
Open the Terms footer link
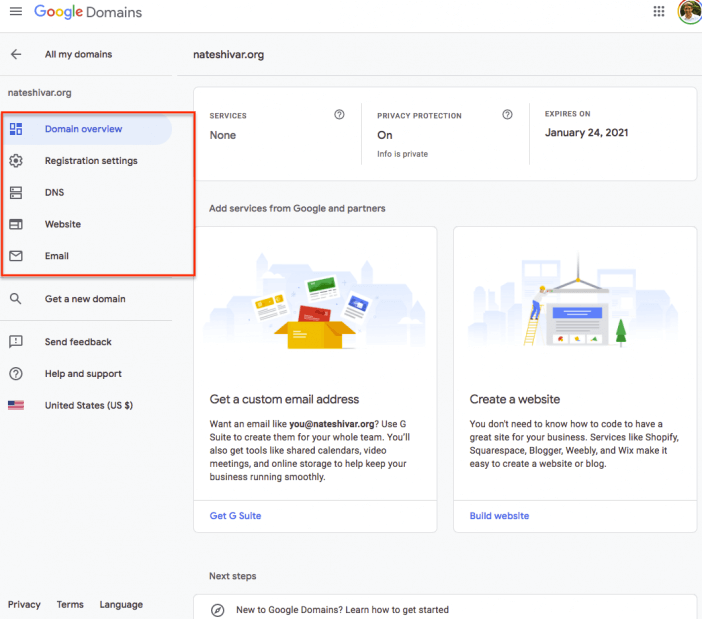[x=70, y=605]
